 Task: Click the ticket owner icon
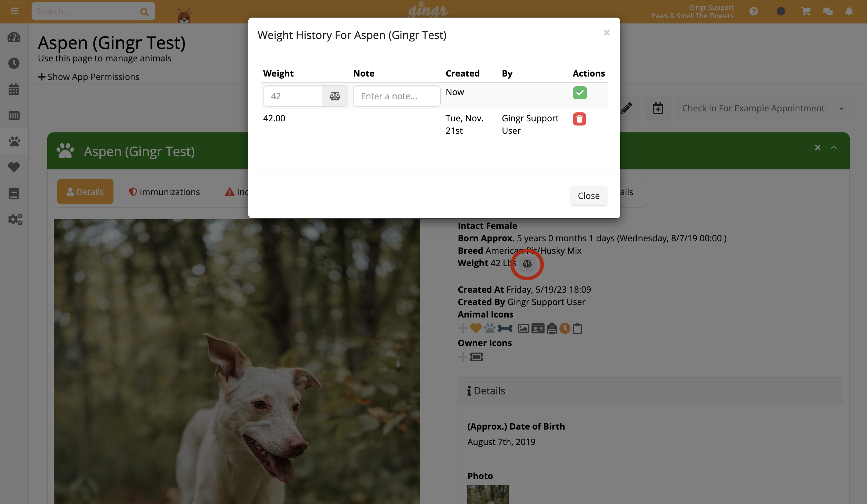(x=477, y=357)
